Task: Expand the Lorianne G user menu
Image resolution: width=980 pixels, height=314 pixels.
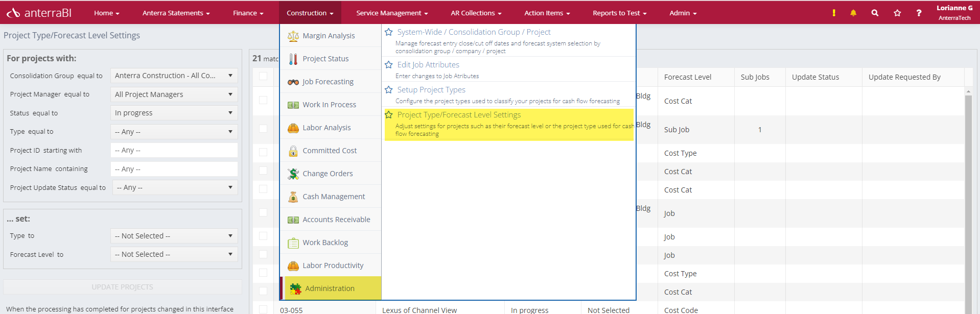Action: [x=954, y=13]
